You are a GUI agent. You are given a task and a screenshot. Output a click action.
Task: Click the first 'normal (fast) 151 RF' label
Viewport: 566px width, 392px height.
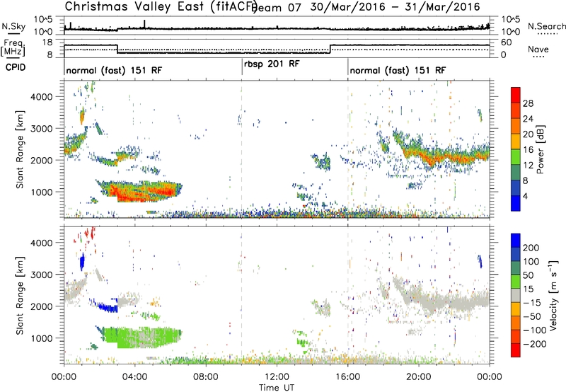(114, 70)
